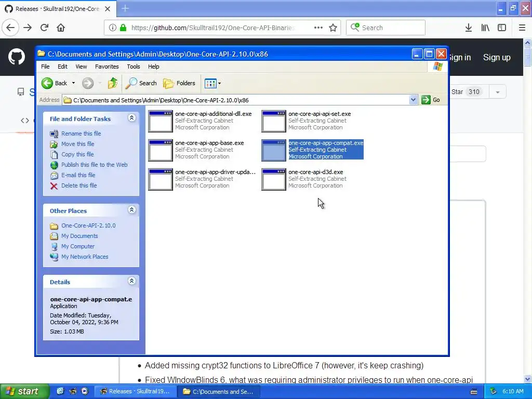Open the Firefox hamburger menu
This screenshot has width=532, height=399.
522,28
